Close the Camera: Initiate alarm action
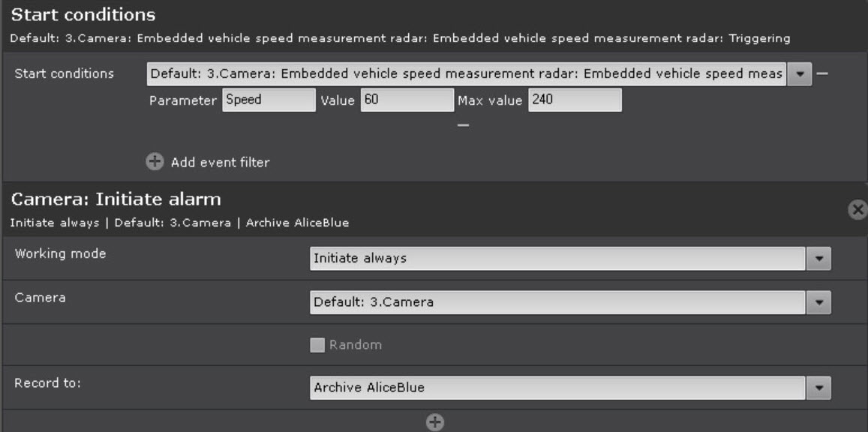Screen dimensions: 868x432 857,210
